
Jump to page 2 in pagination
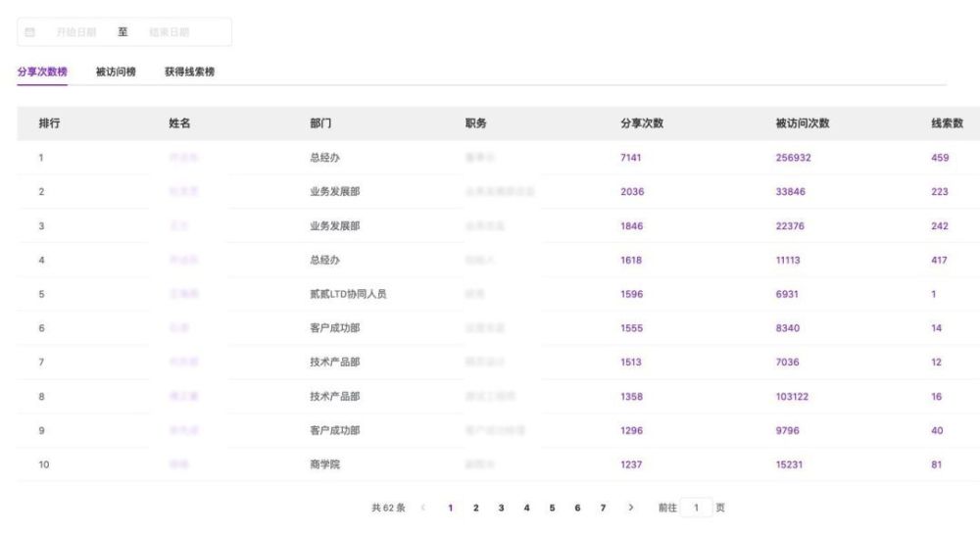tap(475, 508)
